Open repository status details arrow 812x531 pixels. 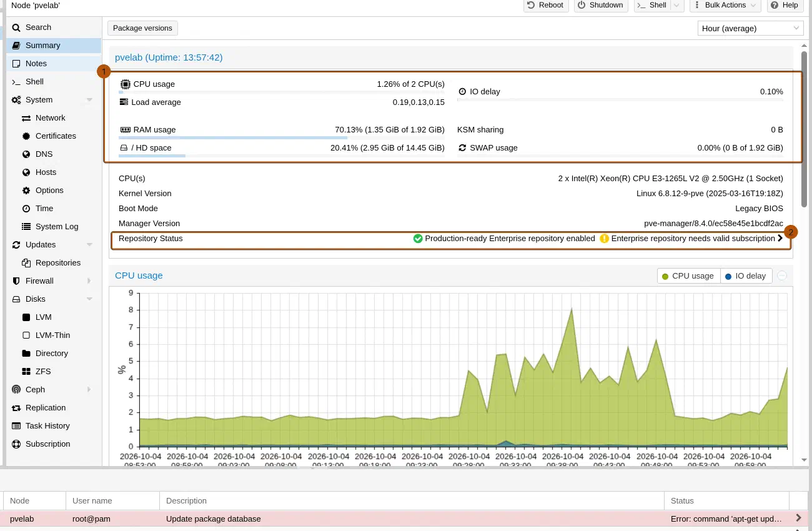pyautogui.click(x=780, y=239)
